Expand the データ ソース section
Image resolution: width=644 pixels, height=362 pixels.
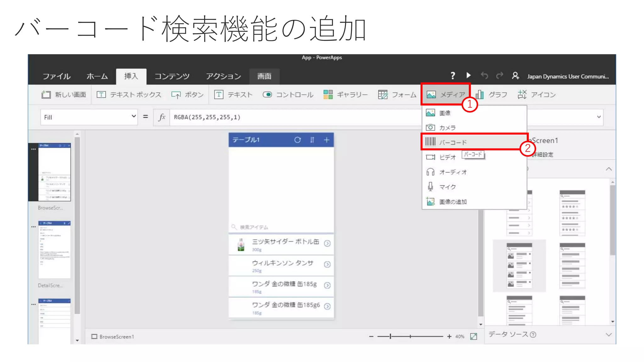click(609, 335)
